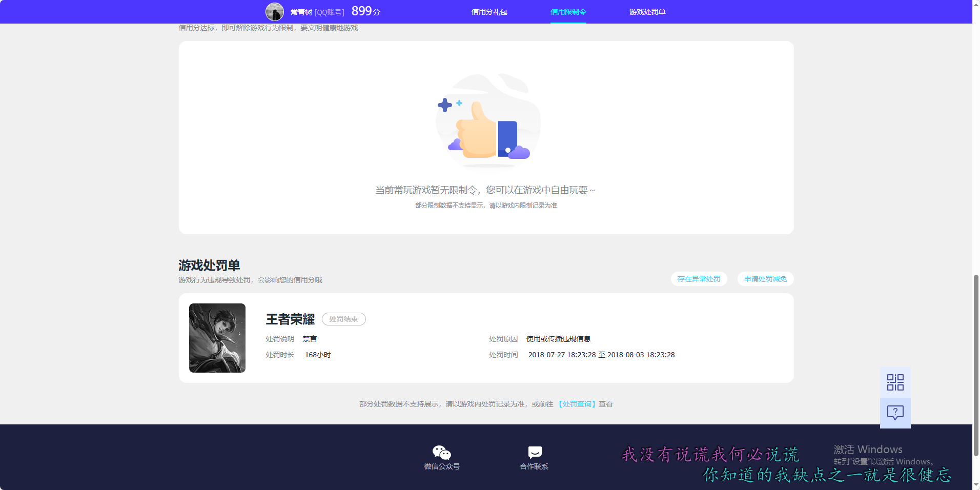Screen dimensions: 980x490
Task: Click the scrollbar up arrow
Action: point(975,4)
